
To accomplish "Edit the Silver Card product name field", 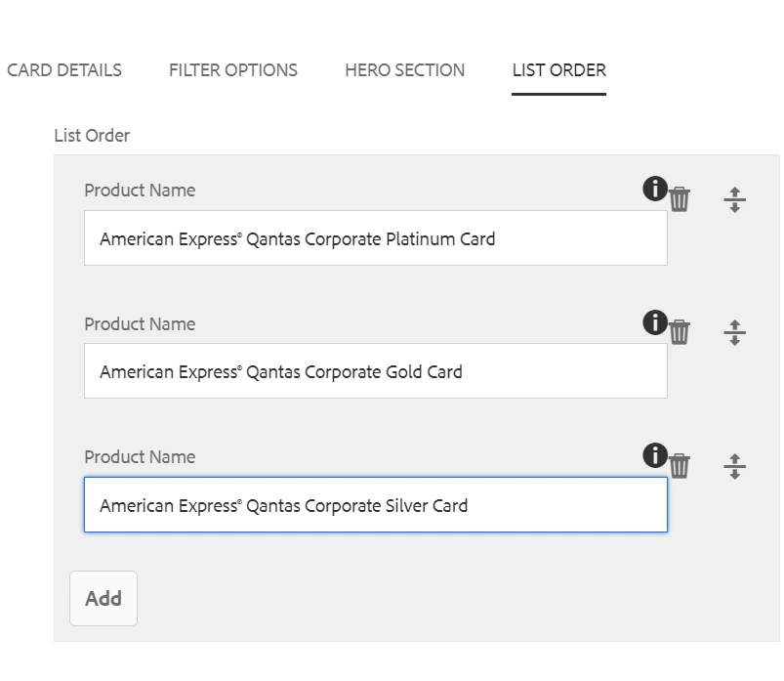I will [375, 505].
